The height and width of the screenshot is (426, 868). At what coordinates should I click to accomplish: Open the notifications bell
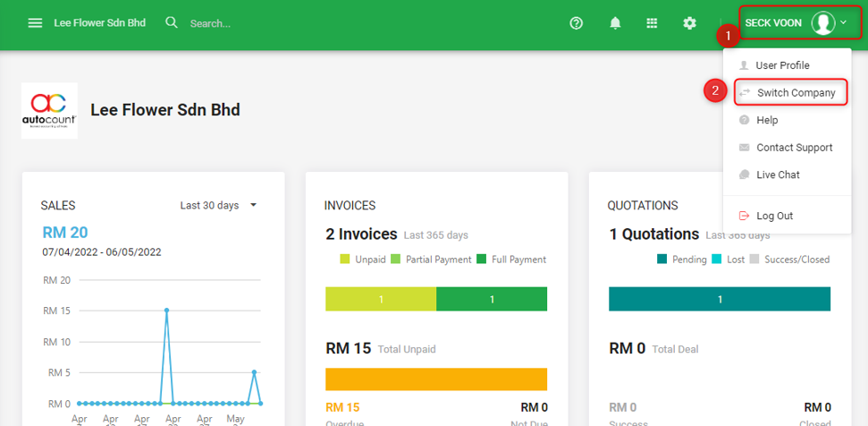615,23
